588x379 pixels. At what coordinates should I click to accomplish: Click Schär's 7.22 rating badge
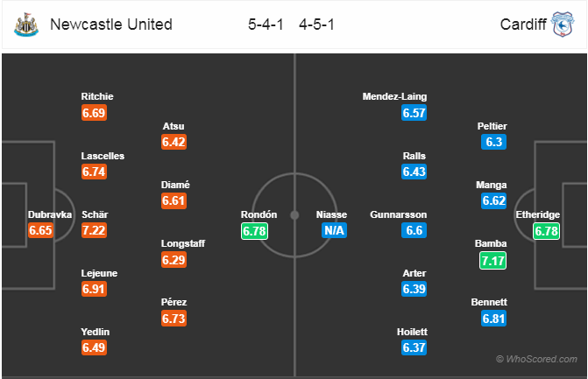(93, 231)
